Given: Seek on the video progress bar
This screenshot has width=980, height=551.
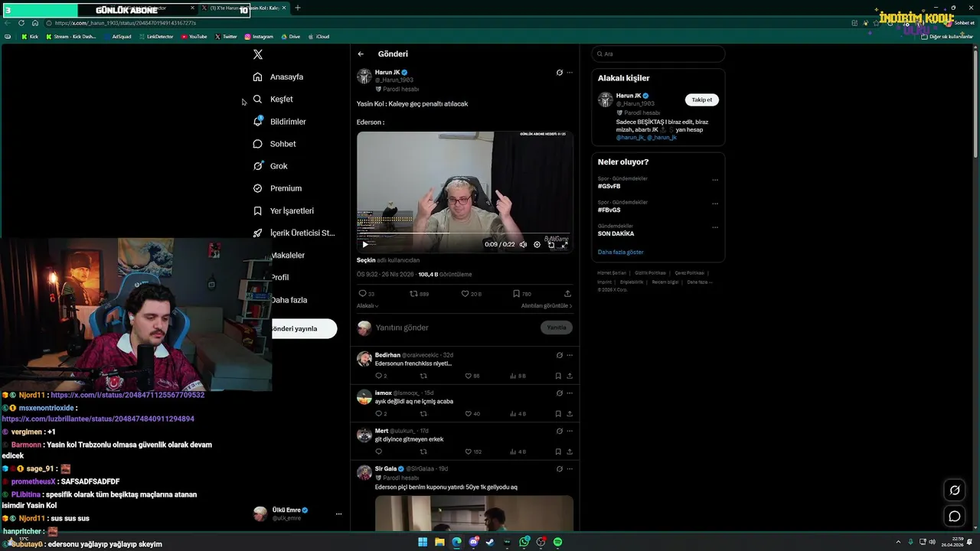Looking at the screenshot, I should click(465, 233).
